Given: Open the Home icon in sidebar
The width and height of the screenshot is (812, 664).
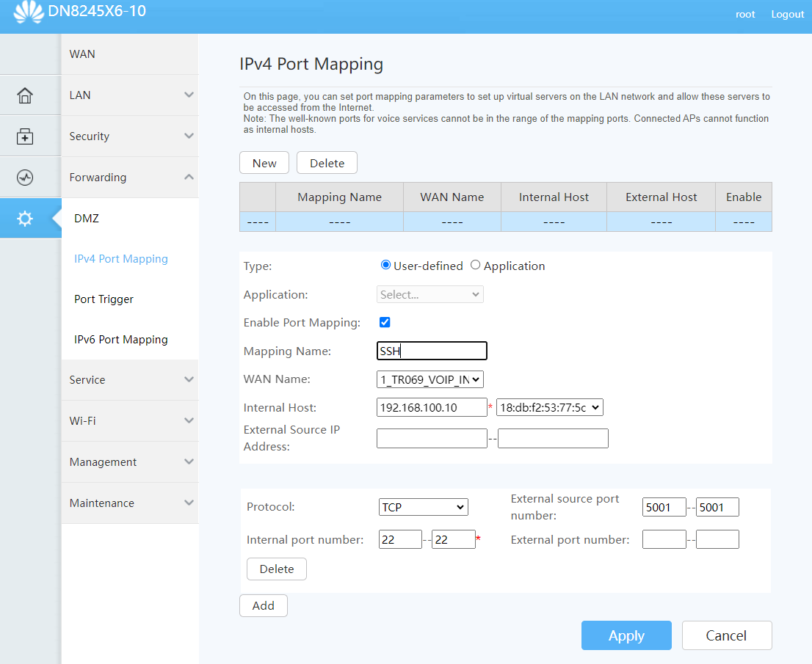Looking at the screenshot, I should tap(25, 95).
